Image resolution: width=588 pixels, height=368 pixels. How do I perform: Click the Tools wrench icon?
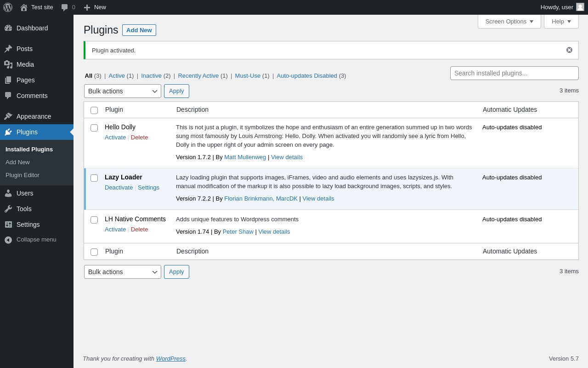tap(8, 209)
